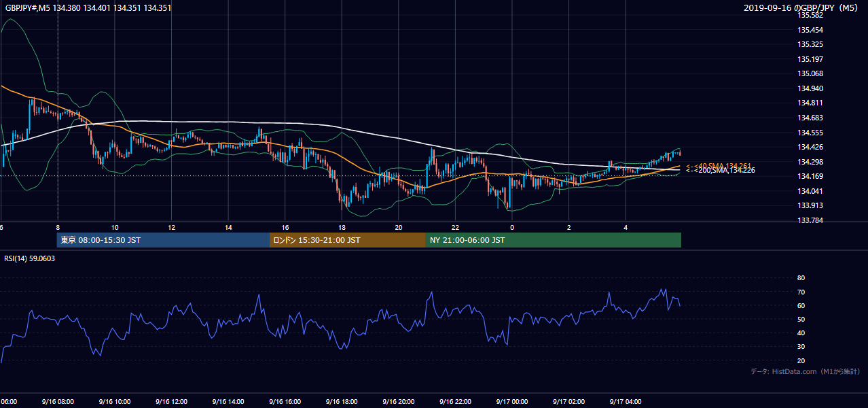Click price axis label 133.784
Viewport: 868px width, 408px height.
pyautogui.click(x=811, y=220)
